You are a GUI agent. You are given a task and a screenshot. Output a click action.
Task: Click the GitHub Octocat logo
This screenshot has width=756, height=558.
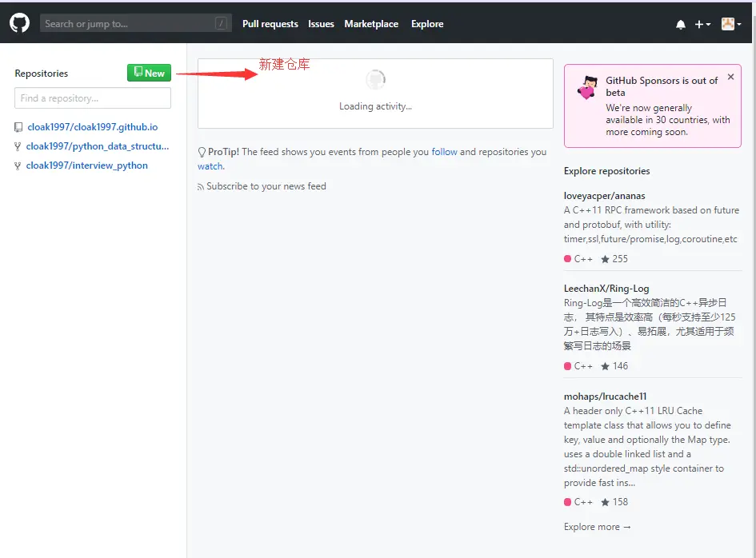19,23
